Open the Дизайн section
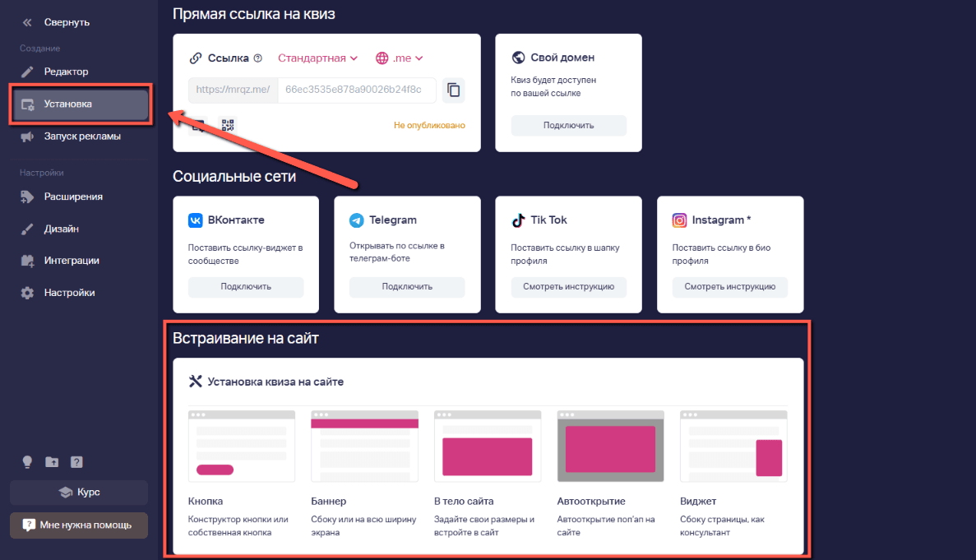The height and width of the screenshot is (560, 976). pyautogui.click(x=51, y=229)
